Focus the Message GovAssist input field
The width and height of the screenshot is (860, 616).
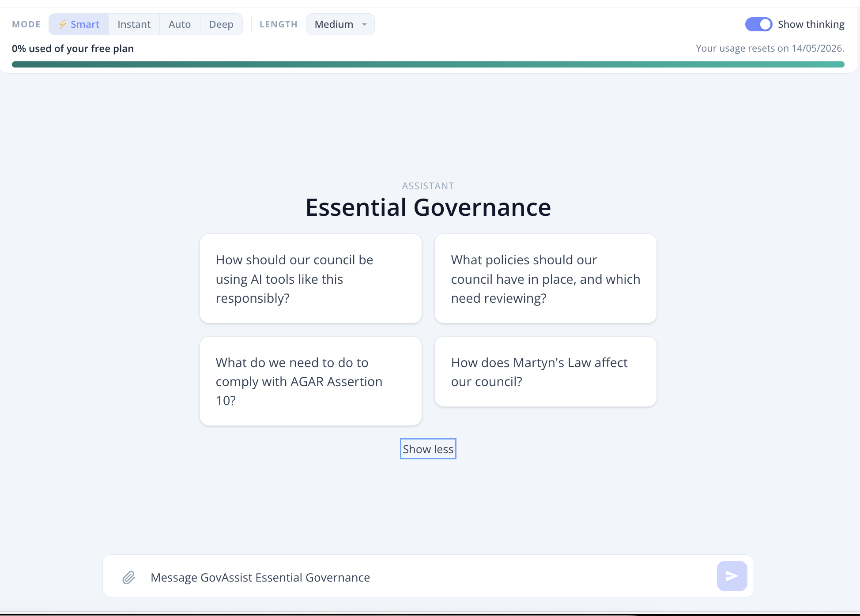[428, 577]
